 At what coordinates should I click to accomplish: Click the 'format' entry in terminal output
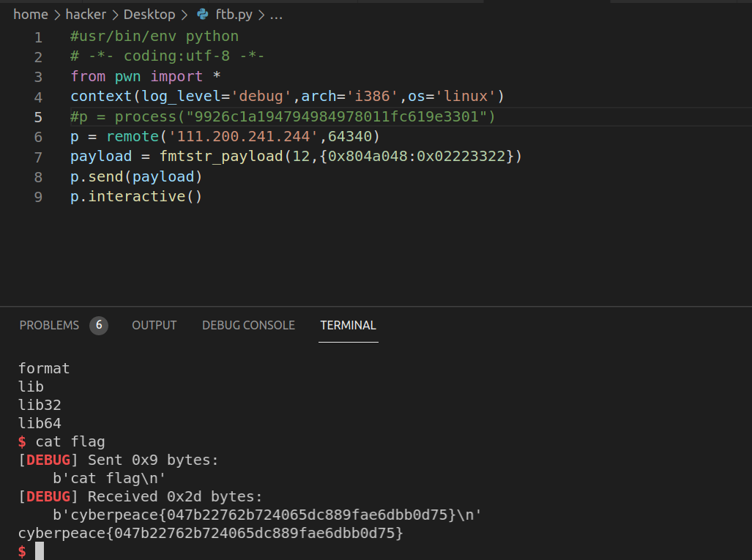(44, 368)
